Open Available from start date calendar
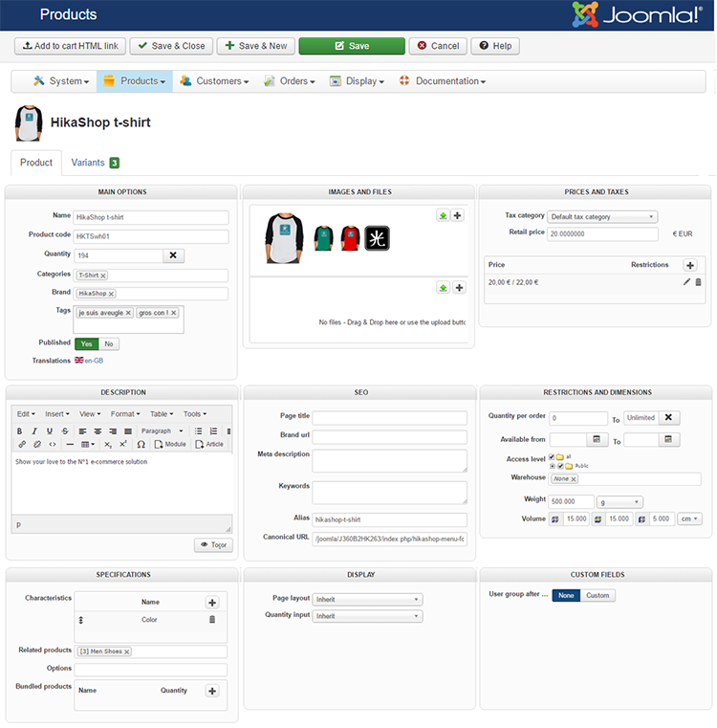The image size is (717, 728). coord(597,439)
